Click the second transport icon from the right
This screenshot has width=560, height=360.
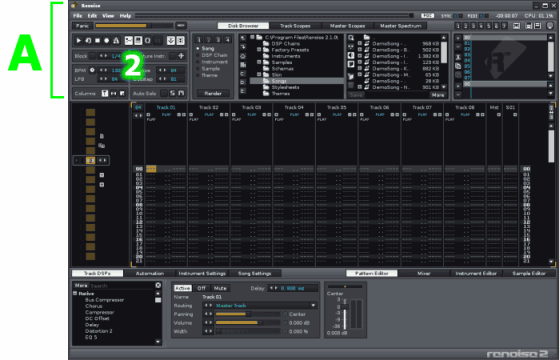pos(171,41)
